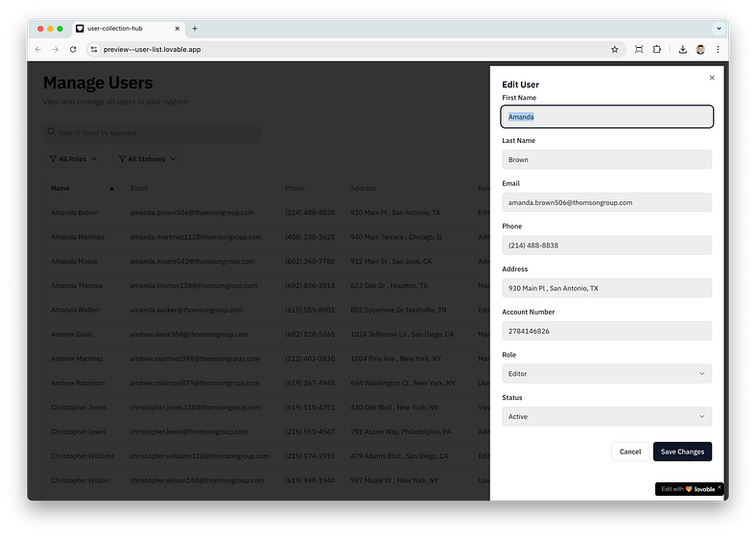Select the Christopher Lewis row name
Viewport: 756px width, 537px height.
coord(78,432)
